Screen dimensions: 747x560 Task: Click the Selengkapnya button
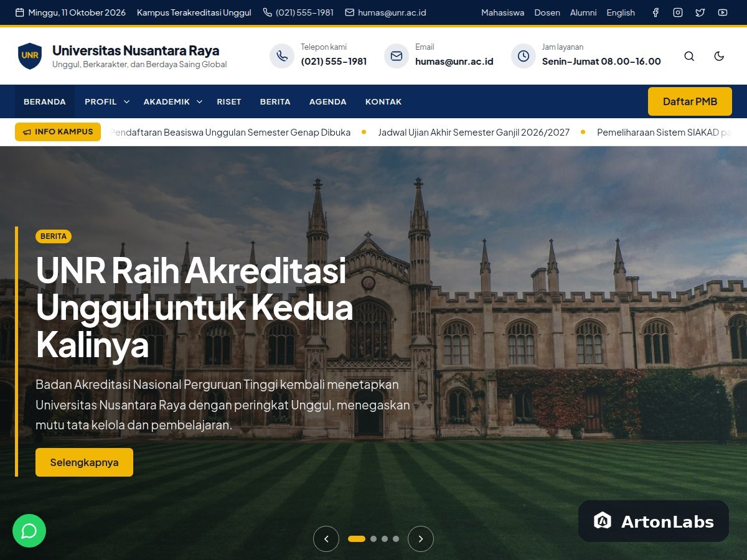(84, 462)
